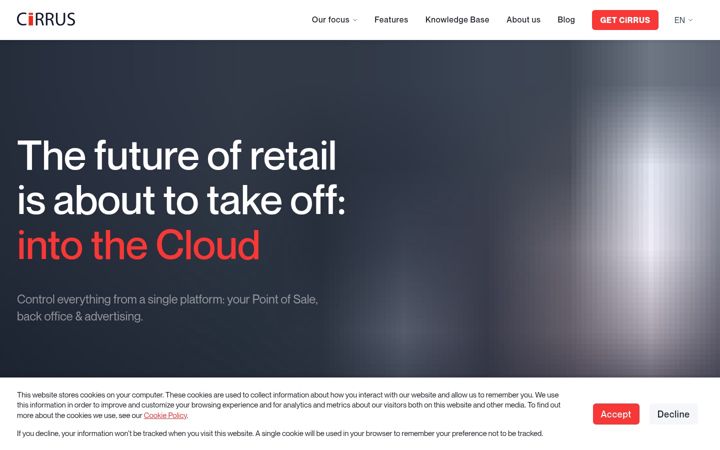This screenshot has height=450, width=720.
Task: Open the About us page
Action: (x=523, y=20)
